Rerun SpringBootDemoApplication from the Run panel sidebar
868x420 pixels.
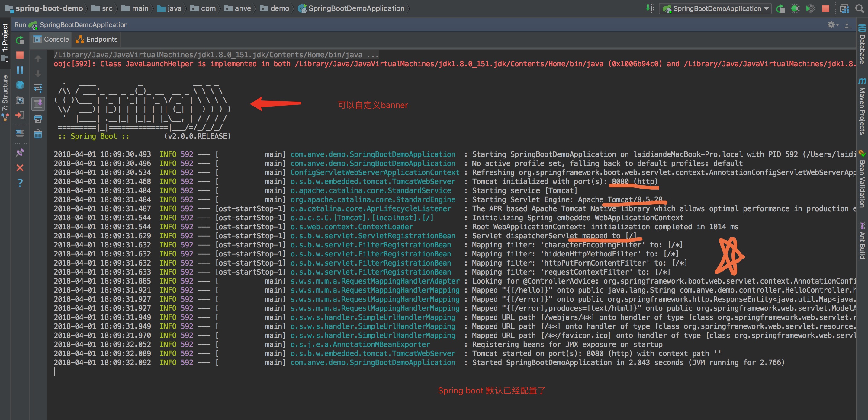click(x=20, y=40)
